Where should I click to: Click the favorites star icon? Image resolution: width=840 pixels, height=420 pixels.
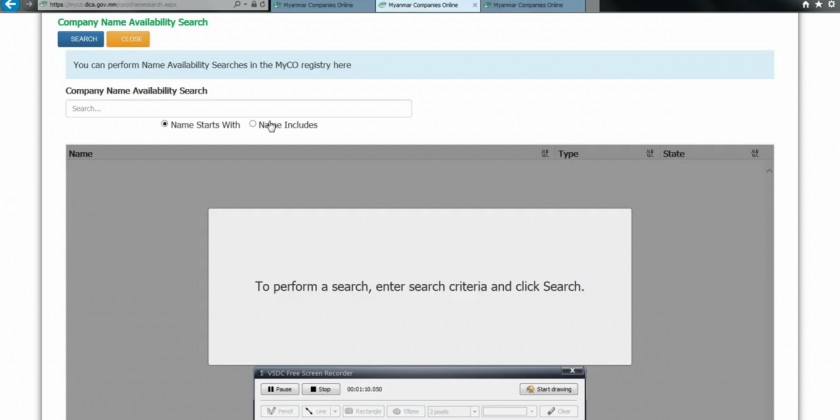click(819, 5)
